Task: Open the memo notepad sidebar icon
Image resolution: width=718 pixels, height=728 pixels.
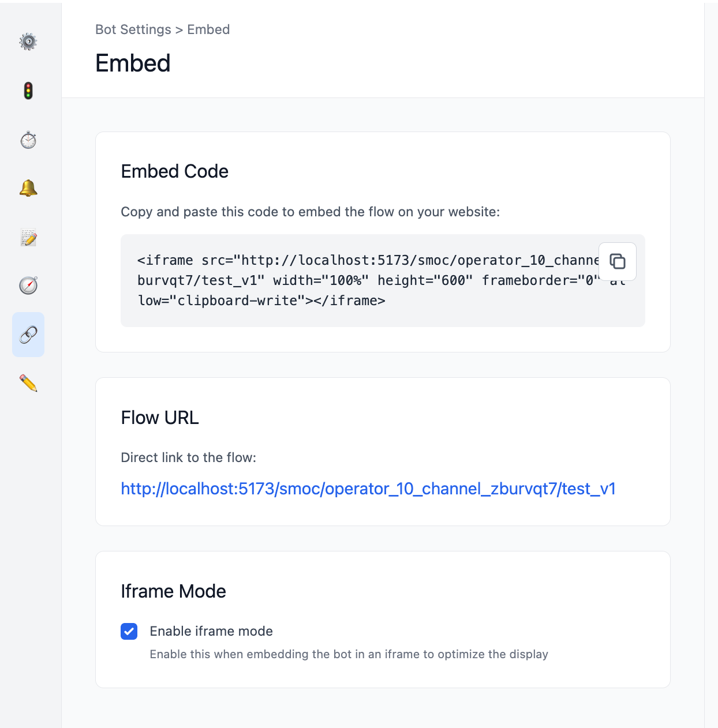Action: 28,237
